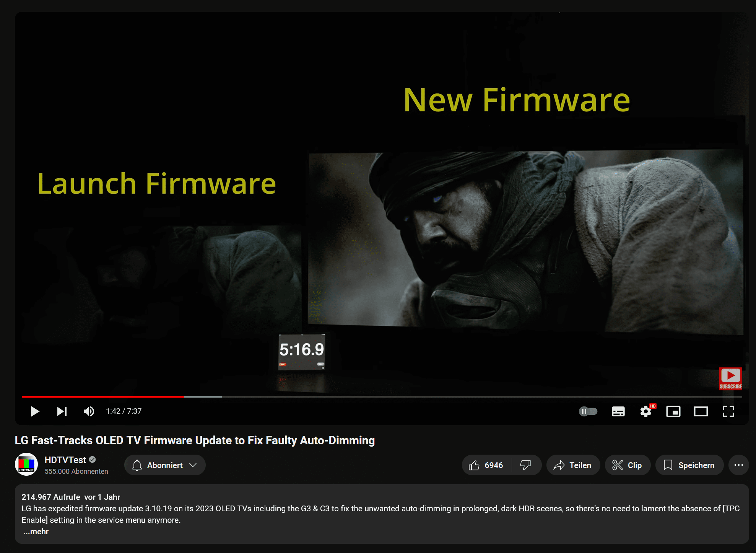The image size is (756, 553).
Task: Like the video with the thumbs-up button
Action: pyautogui.click(x=486, y=465)
